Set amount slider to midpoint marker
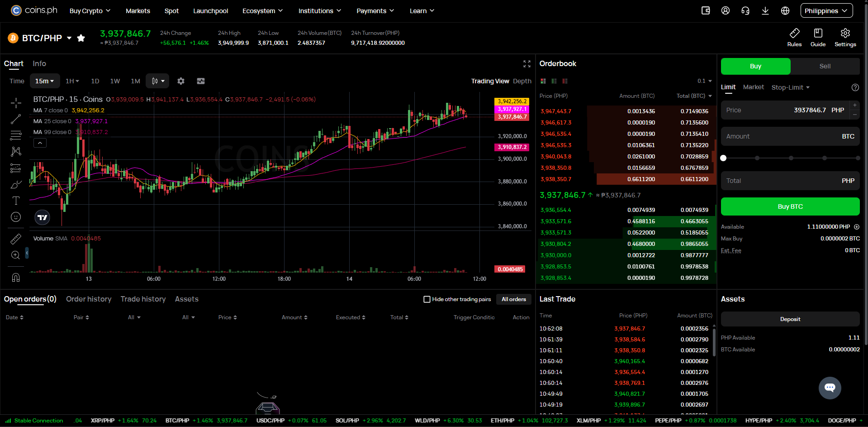This screenshot has height=427, width=868. [791, 158]
